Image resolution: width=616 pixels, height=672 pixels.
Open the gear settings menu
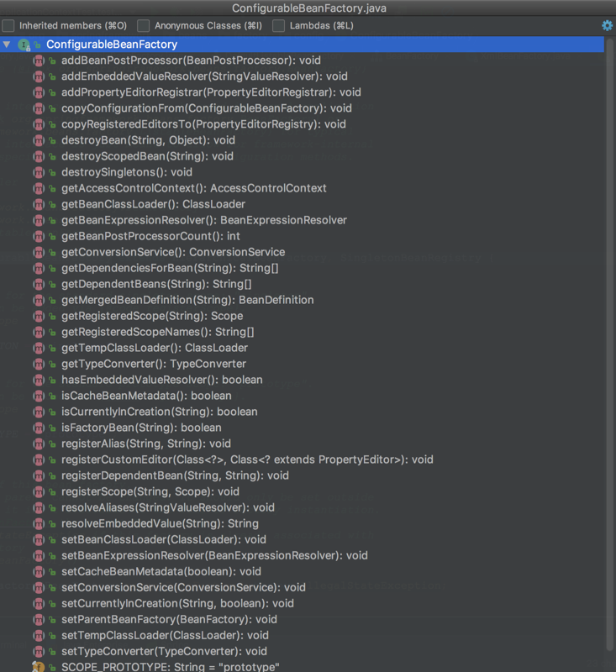pyautogui.click(x=607, y=25)
